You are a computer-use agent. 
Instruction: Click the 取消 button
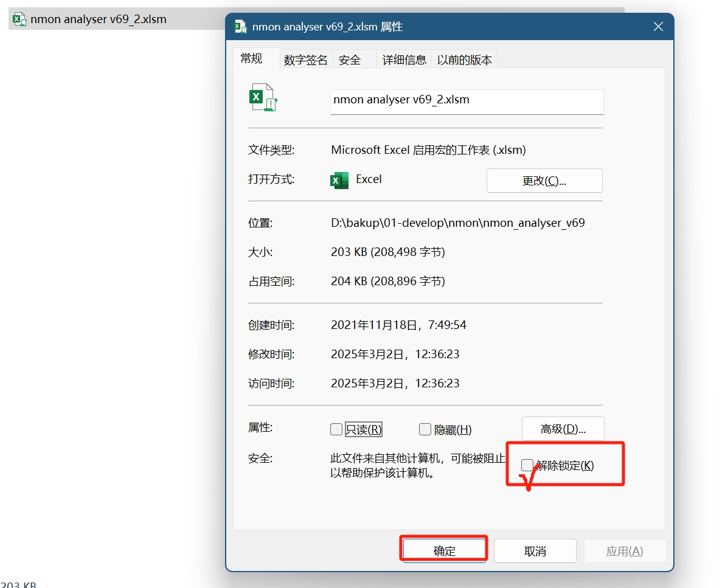(x=535, y=550)
